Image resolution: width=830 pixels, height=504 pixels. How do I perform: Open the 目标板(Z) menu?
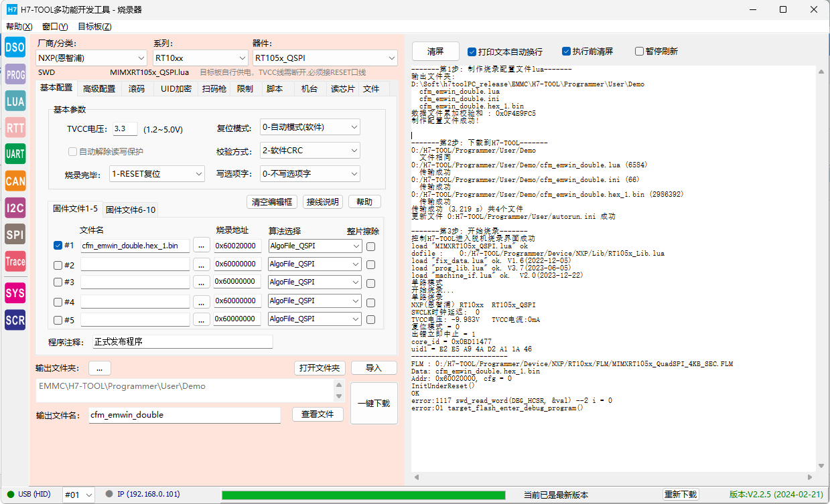94,27
